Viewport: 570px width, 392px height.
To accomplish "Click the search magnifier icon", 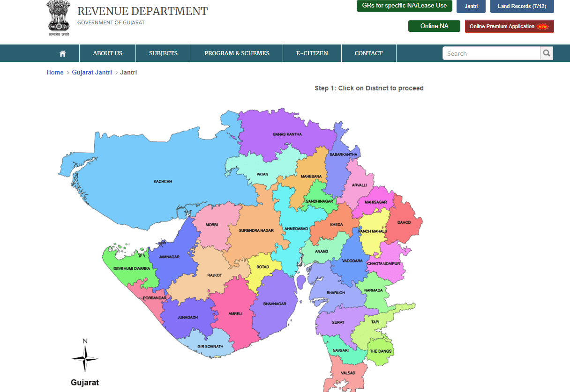I will pyautogui.click(x=546, y=53).
